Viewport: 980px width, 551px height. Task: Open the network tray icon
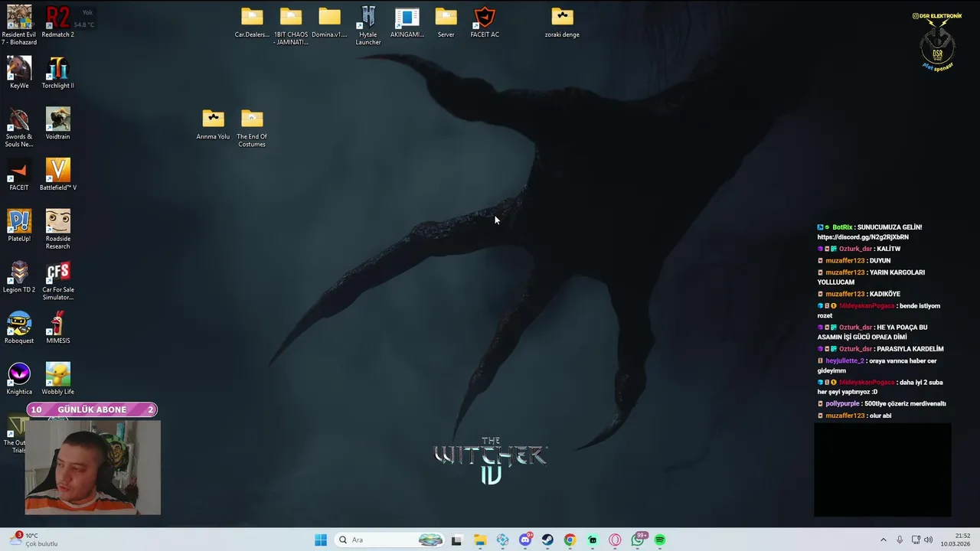[x=916, y=540]
